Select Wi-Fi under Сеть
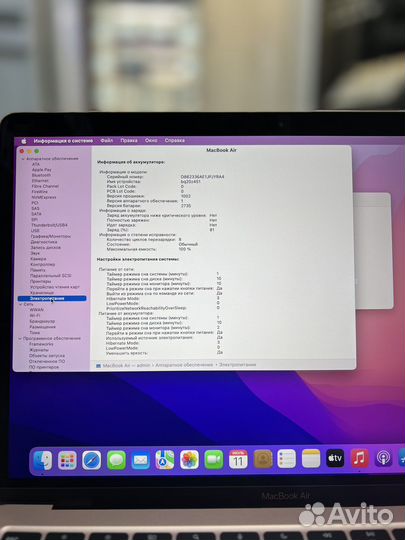 pyautogui.click(x=35, y=315)
